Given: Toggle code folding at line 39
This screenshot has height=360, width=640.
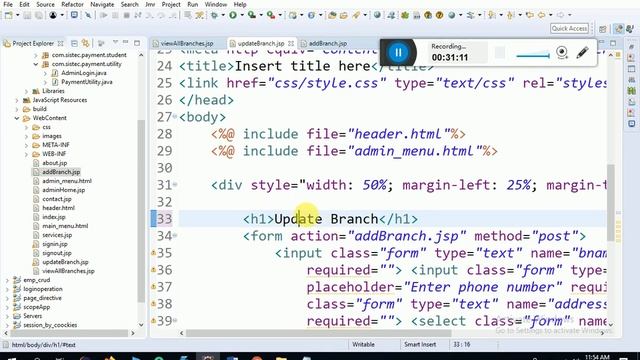Looking at the screenshot, I should pos(175,320).
